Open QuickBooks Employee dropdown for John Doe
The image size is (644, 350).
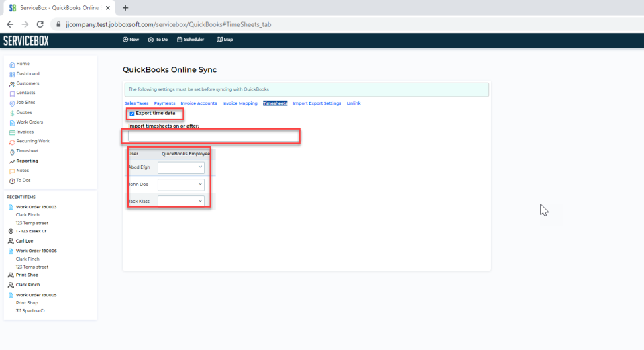point(180,185)
